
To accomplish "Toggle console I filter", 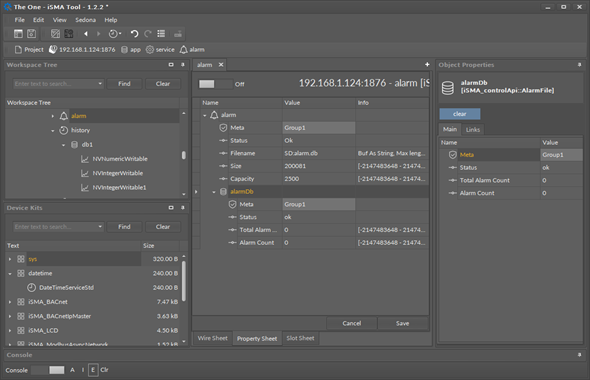I will 83,370.
